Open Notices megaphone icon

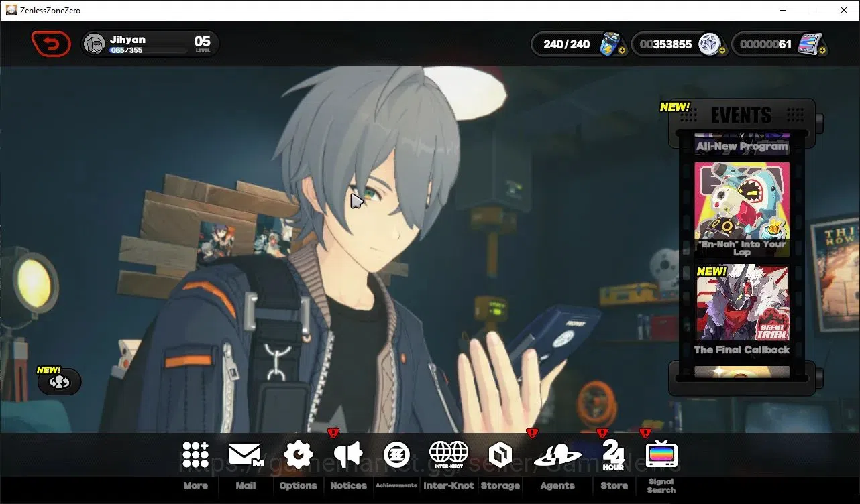coord(348,455)
